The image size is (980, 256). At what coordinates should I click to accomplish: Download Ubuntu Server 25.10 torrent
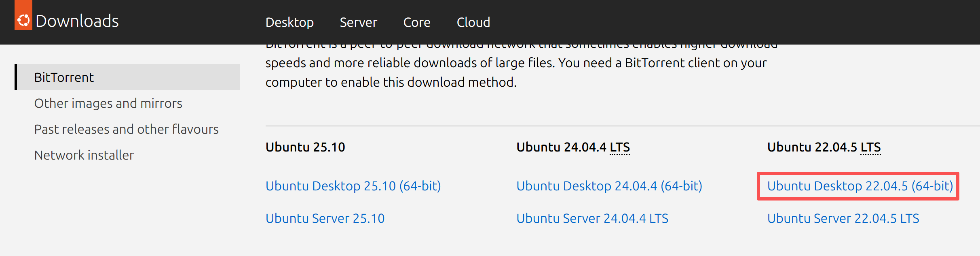325,218
